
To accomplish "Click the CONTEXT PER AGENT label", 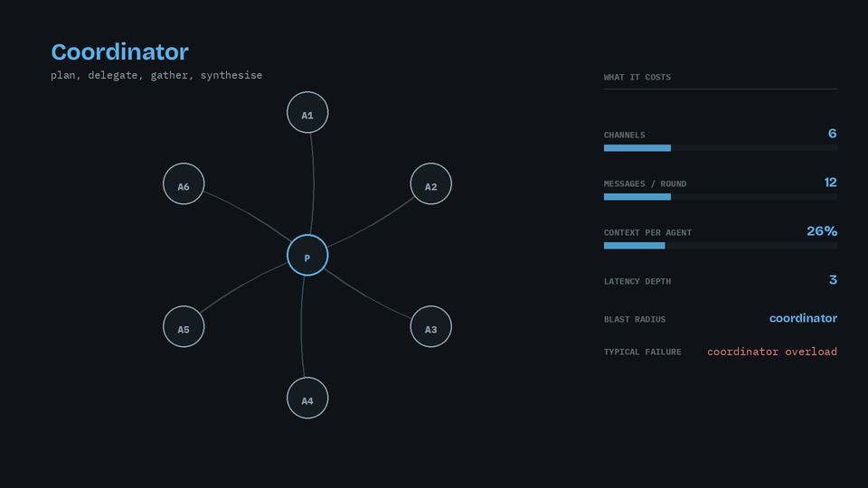I will tap(647, 232).
